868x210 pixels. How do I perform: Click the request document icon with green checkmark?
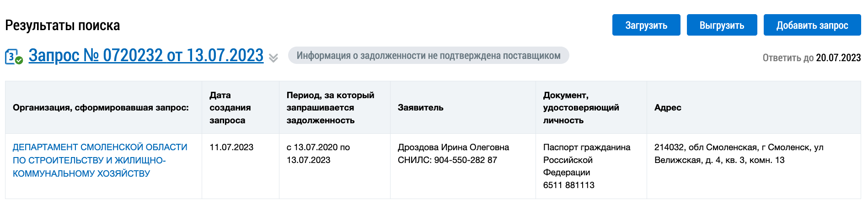pos(14,57)
